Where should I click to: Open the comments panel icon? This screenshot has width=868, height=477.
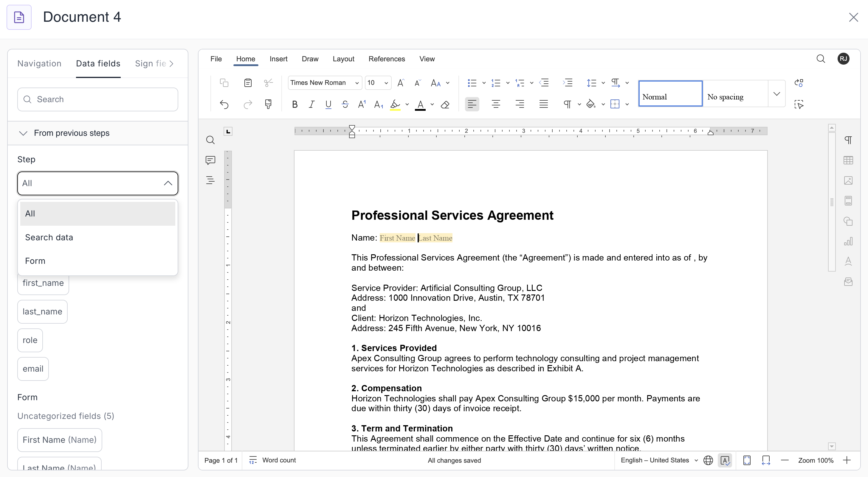(x=210, y=160)
